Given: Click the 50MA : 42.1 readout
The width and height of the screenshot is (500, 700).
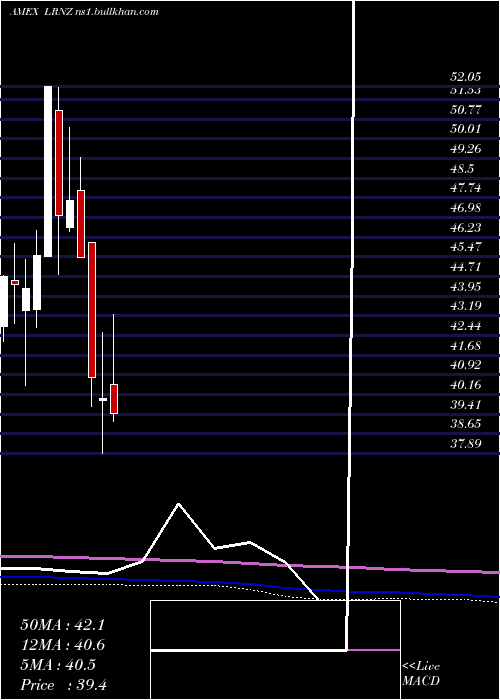Looking at the screenshot, I should [x=62, y=625].
